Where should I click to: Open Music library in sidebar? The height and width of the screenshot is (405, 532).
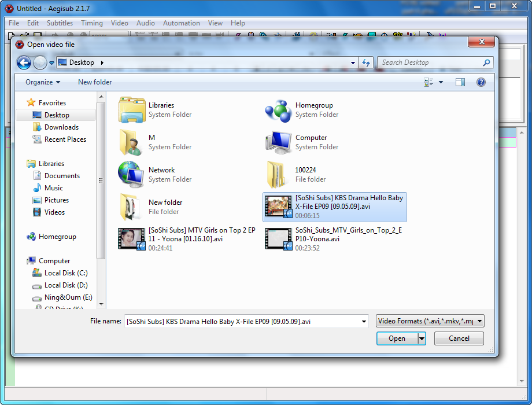[x=48, y=188]
